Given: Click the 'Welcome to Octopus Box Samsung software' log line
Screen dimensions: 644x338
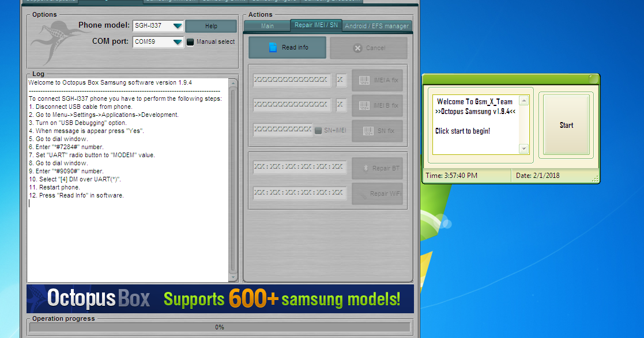Looking at the screenshot, I should click(110, 83).
